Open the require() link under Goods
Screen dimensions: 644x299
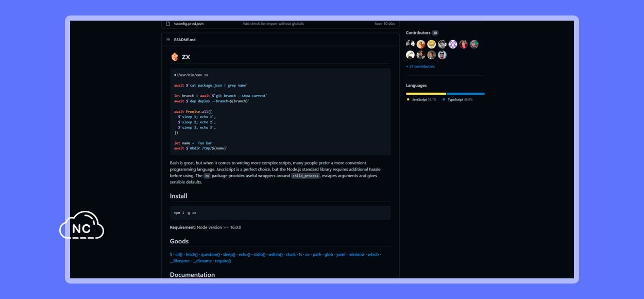[223, 261]
